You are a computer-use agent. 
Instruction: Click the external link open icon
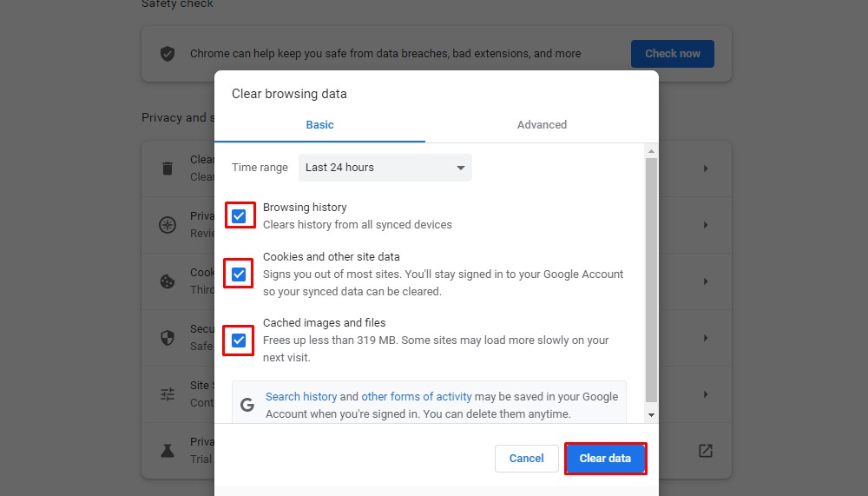(x=706, y=451)
